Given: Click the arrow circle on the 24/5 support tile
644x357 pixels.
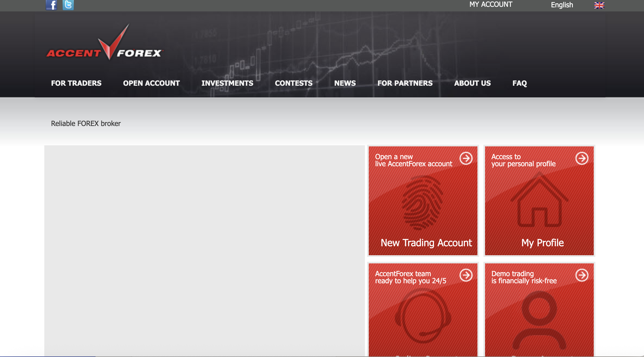Looking at the screenshot, I should click(466, 276).
